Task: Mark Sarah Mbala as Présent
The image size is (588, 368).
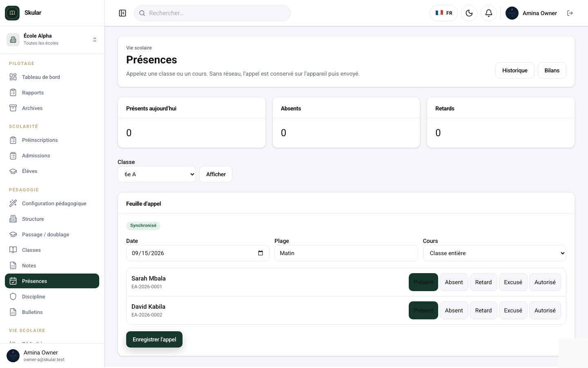Action: (423, 282)
